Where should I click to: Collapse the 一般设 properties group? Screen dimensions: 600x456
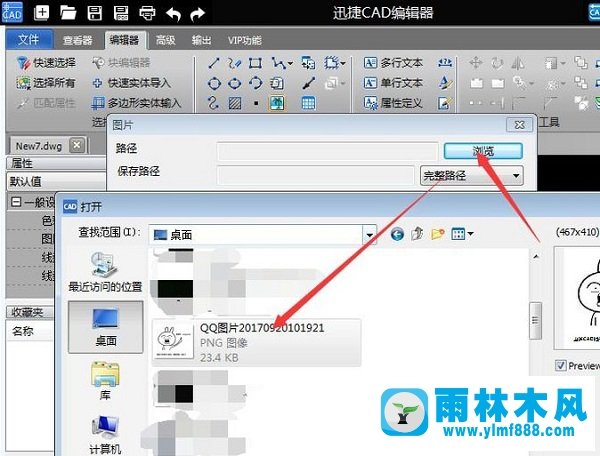coord(16,202)
